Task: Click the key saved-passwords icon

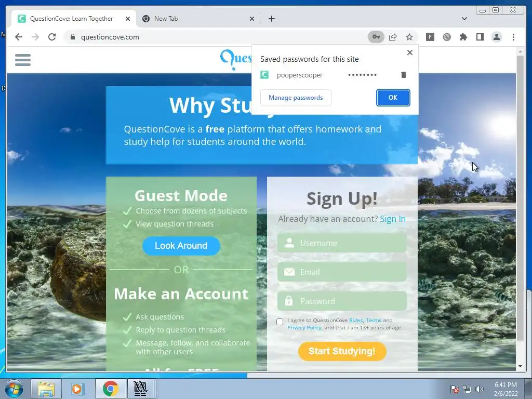Action: pos(376,37)
